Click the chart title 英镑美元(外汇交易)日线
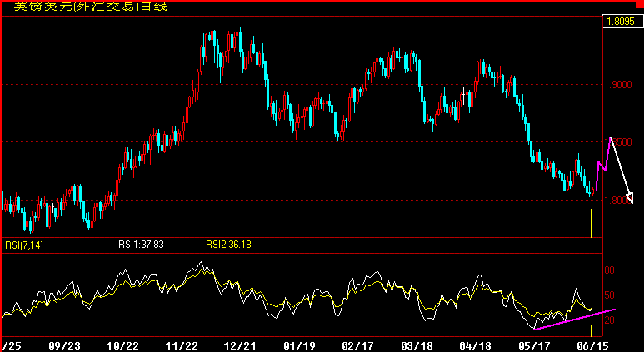 point(91,7)
